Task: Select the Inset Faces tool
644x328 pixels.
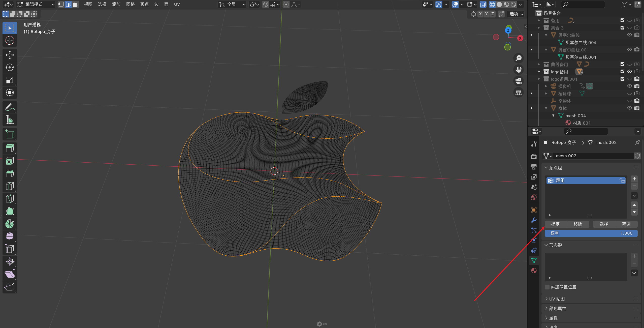Action: pos(10,161)
